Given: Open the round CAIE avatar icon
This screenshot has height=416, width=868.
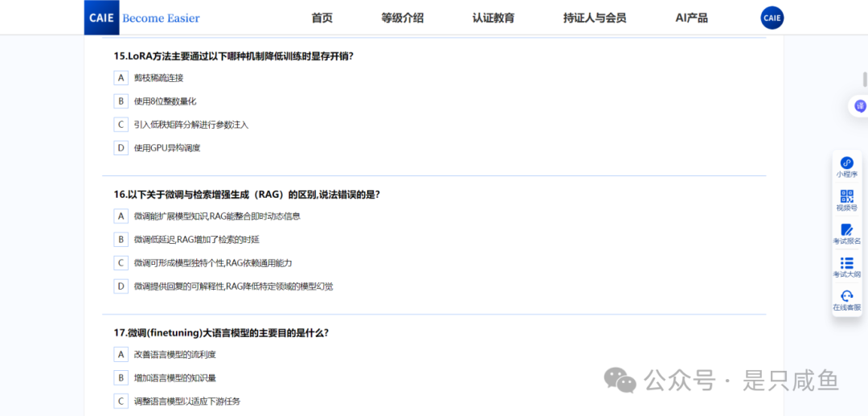Looking at the screenshot, I should click(x=772, y=18).
